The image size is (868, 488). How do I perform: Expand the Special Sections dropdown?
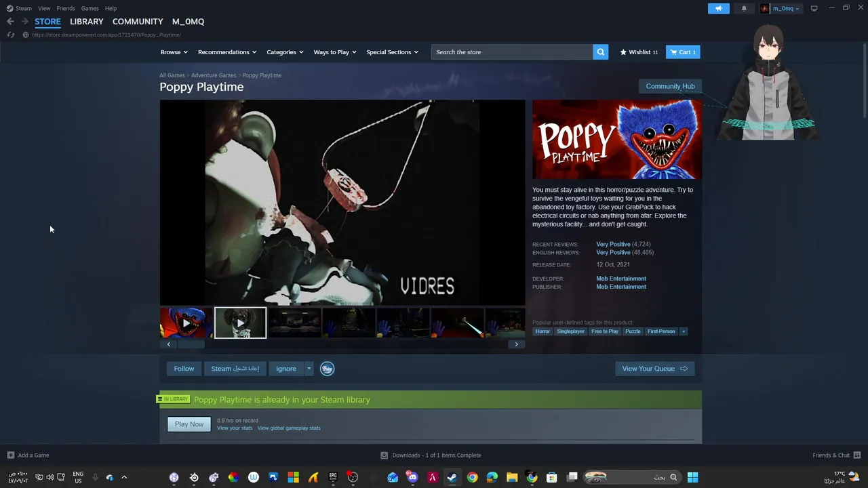tap(392, 52)
